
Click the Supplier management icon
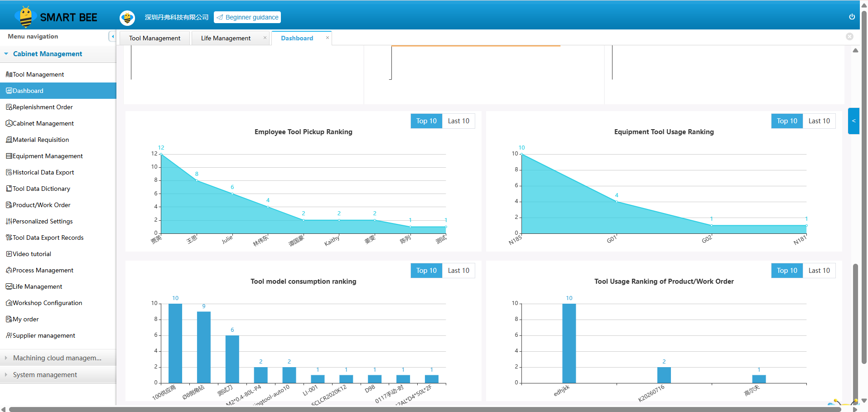click(9, 335)
